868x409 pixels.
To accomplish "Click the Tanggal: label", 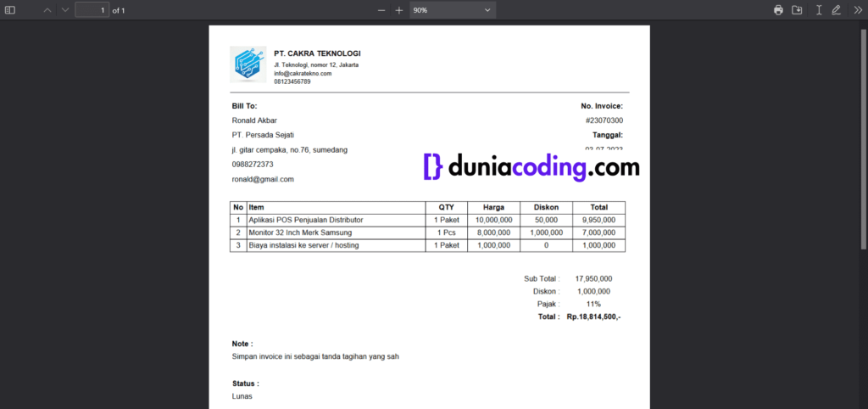I will click(608, 135).
